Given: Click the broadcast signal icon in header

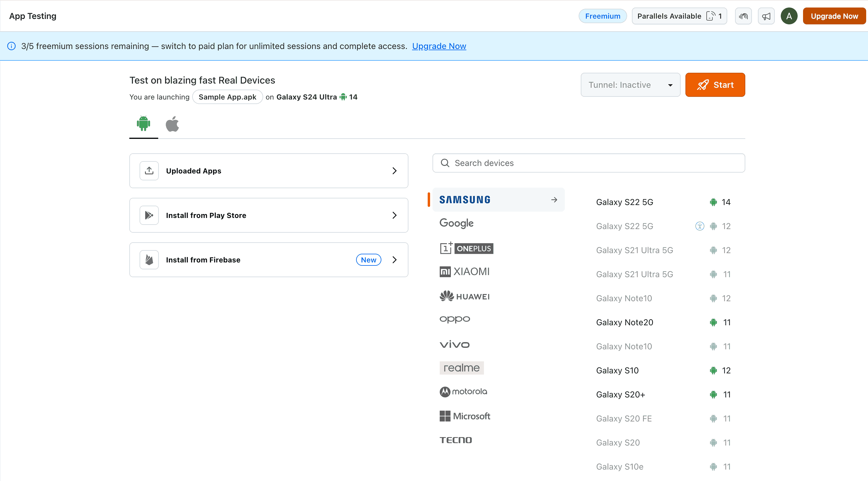Looking at the screenshot, I should pyautogui.click(x=743, y=16).
